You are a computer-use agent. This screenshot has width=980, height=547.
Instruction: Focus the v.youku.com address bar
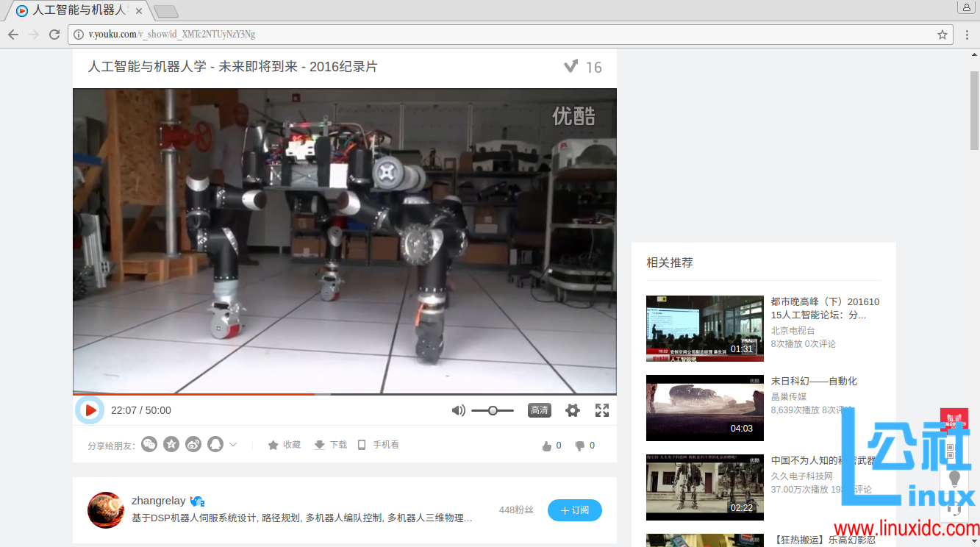pos(510,35)
